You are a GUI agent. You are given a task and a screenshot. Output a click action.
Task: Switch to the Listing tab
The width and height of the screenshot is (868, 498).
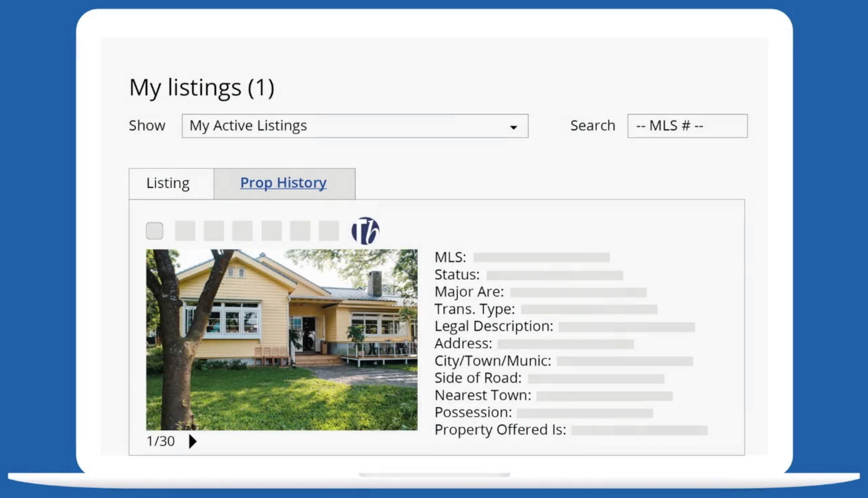(171, 183)
